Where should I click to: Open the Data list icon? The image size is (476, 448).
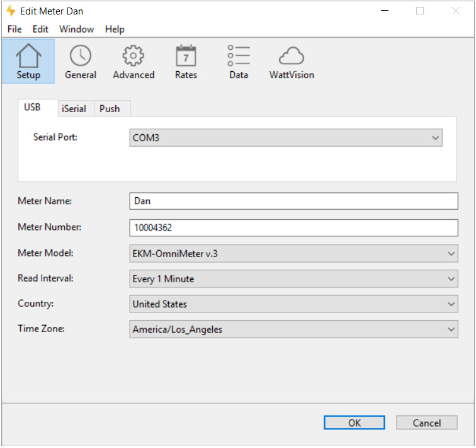tap(239, 62)
